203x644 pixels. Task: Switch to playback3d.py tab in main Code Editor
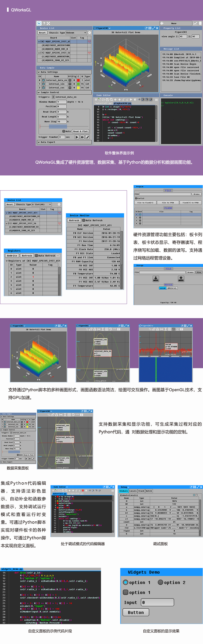coord(122,103)
